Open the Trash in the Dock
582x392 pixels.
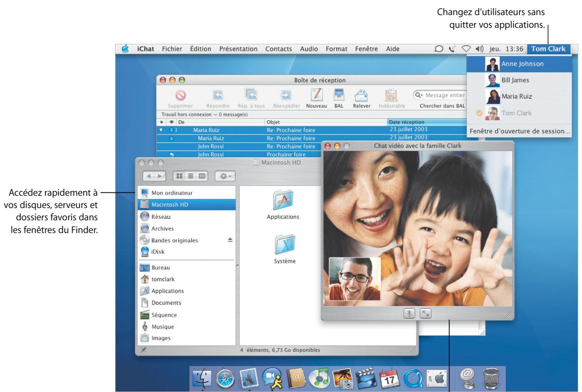coord(492,378)
